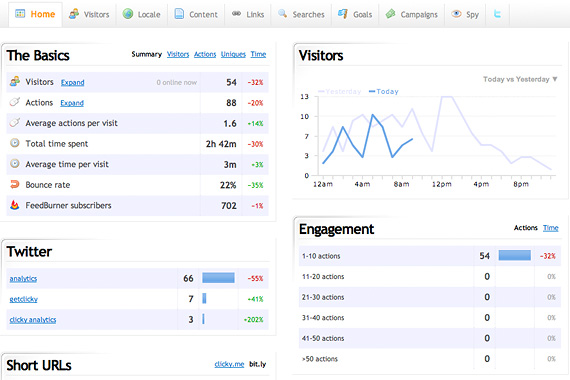Click the Average time per visit clock icon
The height and width of the screenshot is (380, 570).
click(x=15, y=164)
